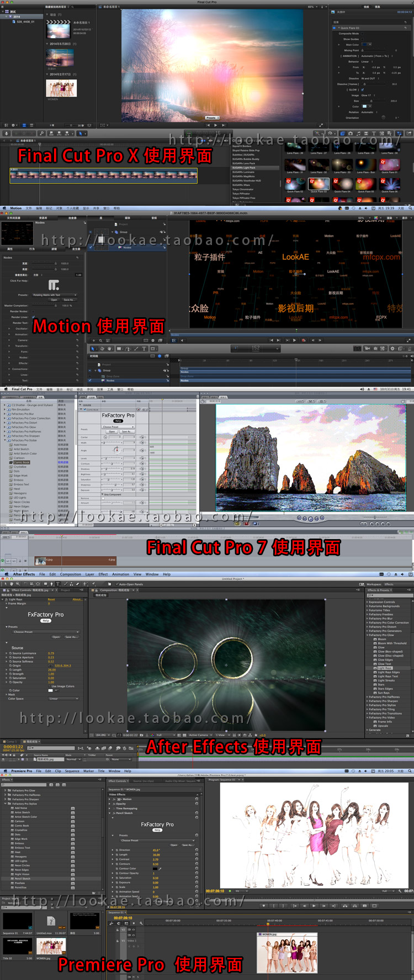This screenshot has width=414, height=980.
Task: Click Contour Color swatch in Premiere
Action: pos(155,869)
